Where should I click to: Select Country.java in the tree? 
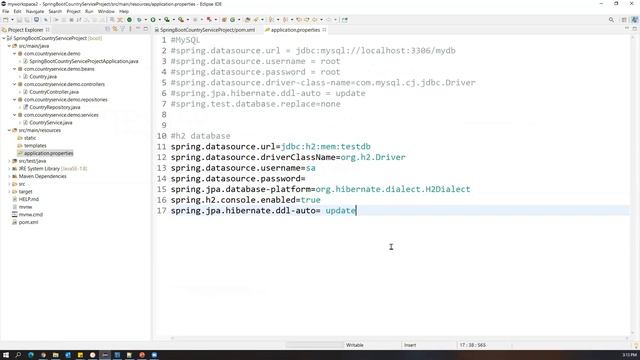(x=43, y=76)
